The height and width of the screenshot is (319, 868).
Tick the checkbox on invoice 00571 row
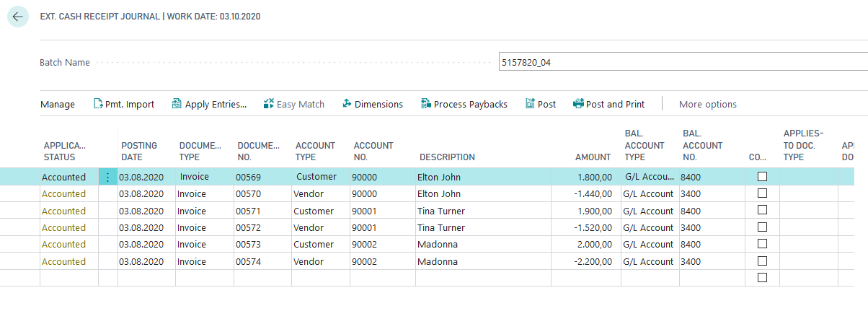coord(762,211)
